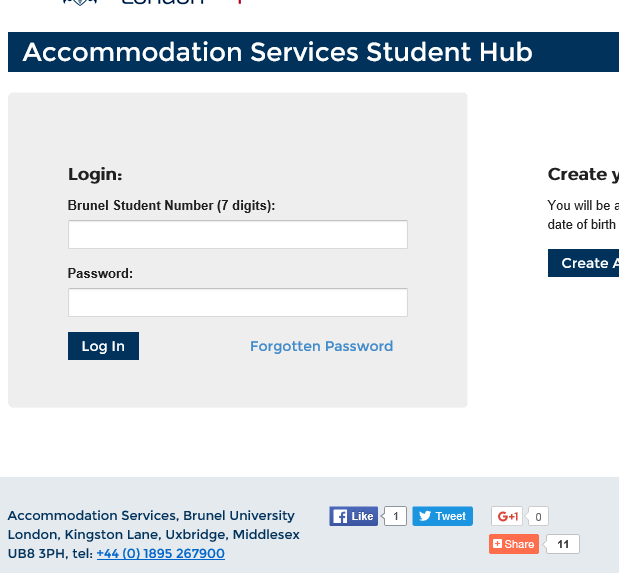Click the Login: heading
The width and height of the screenshot is (619, 573).
[95, 174]
